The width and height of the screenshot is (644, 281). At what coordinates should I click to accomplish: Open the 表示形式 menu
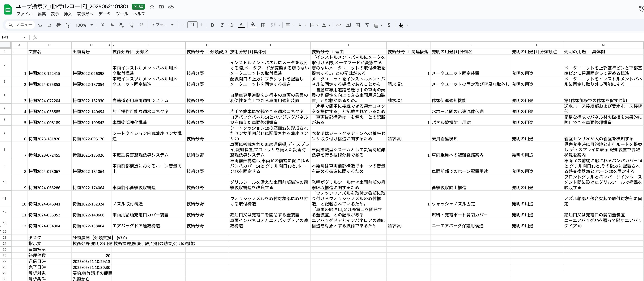[x=85, y=14]
